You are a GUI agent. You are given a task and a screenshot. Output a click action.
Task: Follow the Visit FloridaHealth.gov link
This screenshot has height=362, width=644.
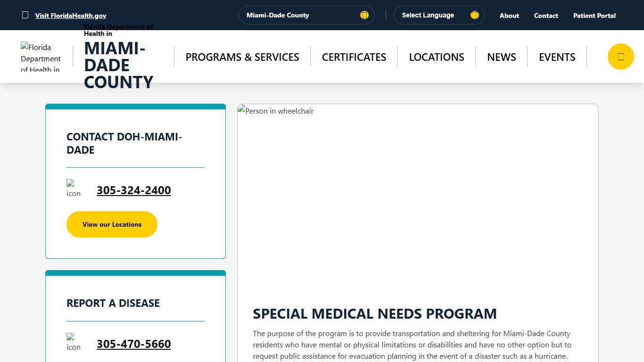click(x=70, y=15)
